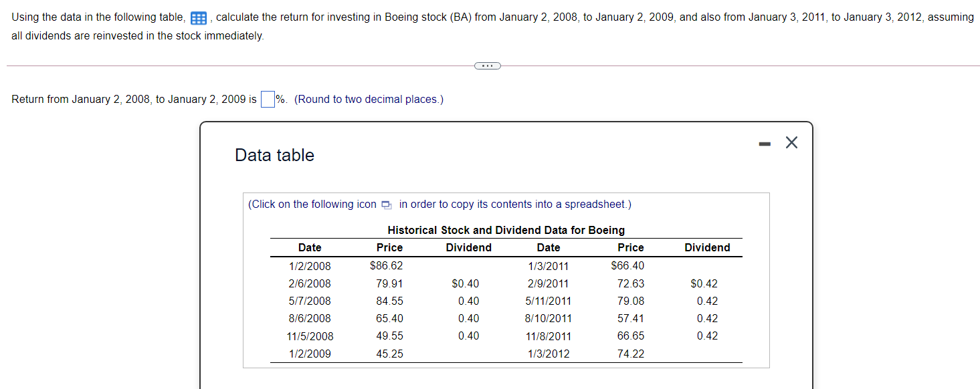
Task: Click the 74.22 price cell
Action: click(x=630, y=354)
